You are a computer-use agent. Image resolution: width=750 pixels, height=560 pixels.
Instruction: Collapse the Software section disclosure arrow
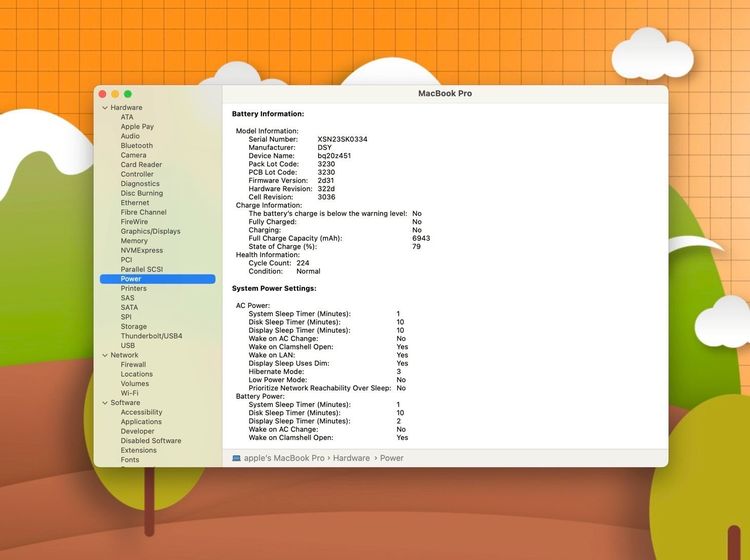(104, 403)
